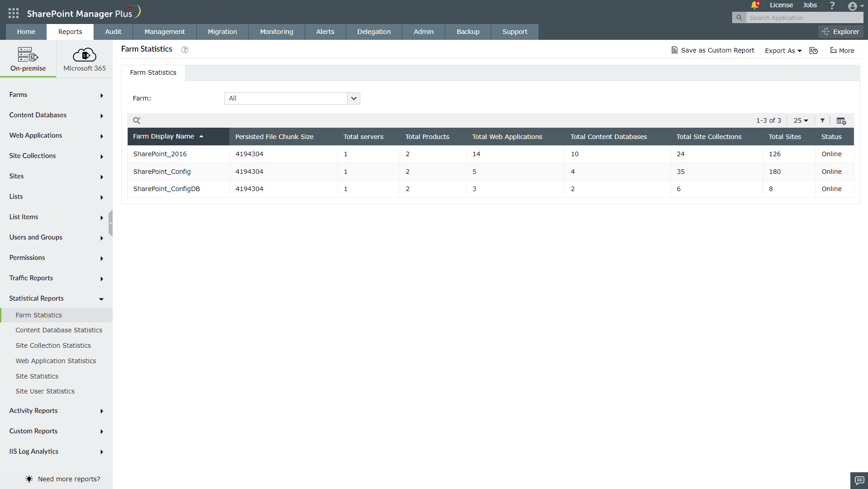This screenshot has height=489, width=868.
Task: Open Site Collection Statistics report
Action: [x=53, y=345]
